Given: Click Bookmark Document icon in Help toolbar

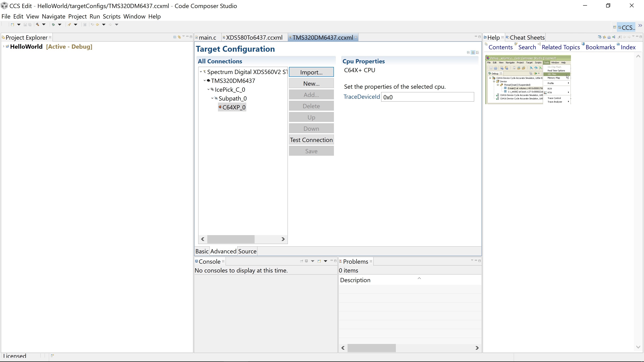Looking at the screenshot, I should click(x=614, y=37).
